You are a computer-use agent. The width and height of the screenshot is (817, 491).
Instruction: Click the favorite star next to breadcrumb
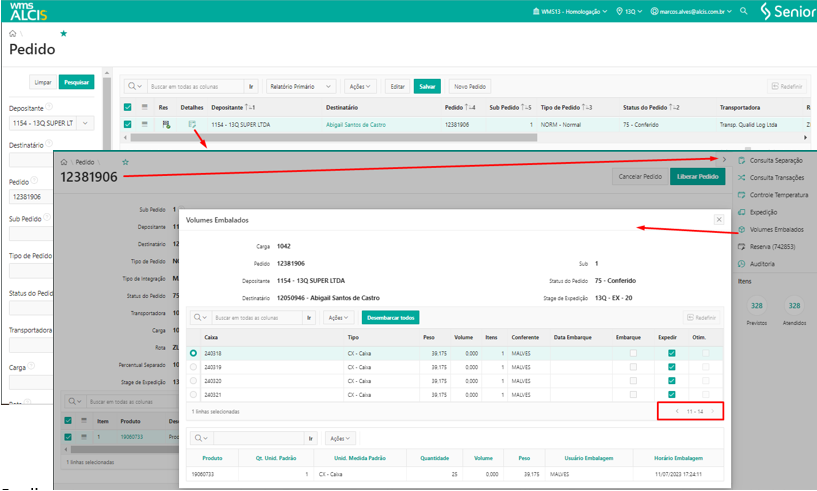tap(64, 33)
